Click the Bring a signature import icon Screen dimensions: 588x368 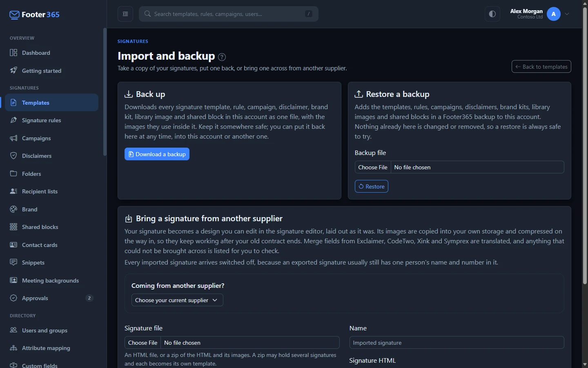coord(129,219)
